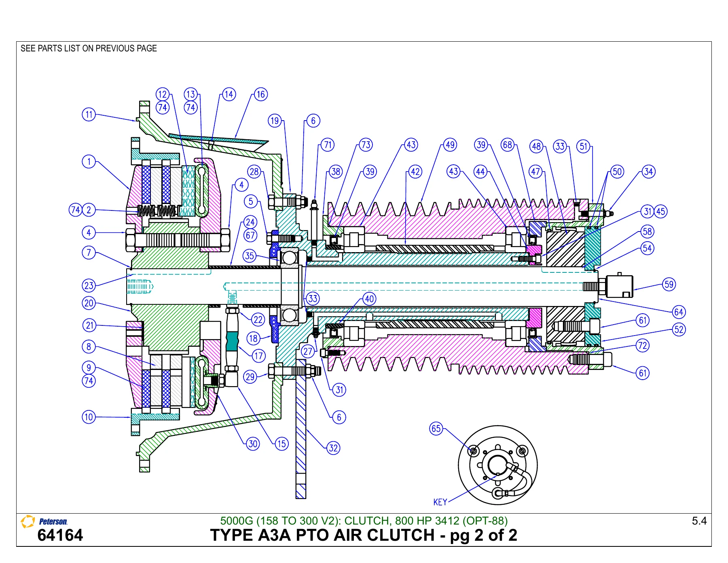Select callout bubble 1
The image size is (728, 563).
click(x=89, y=162)
